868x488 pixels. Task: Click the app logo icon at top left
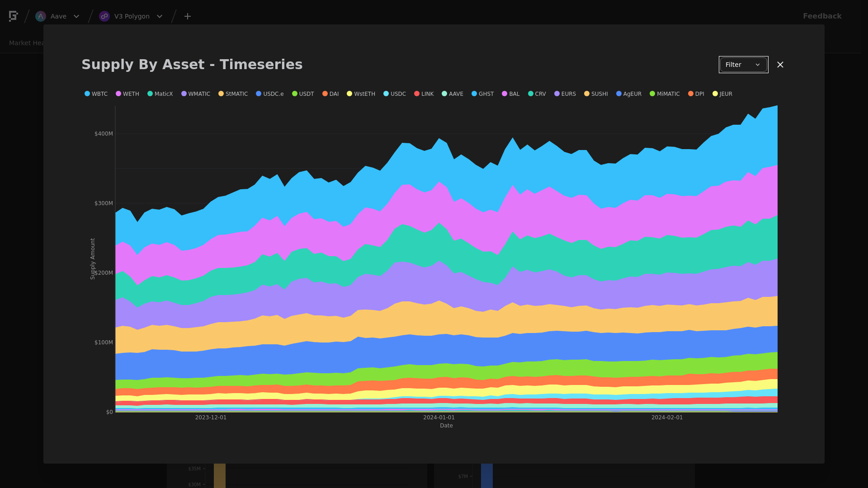pyautogui.click(x=14, y=16)
